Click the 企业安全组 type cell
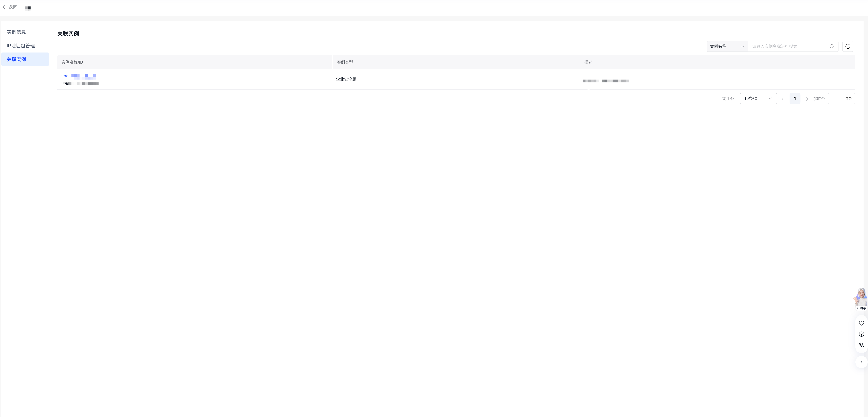The image size is (868, 419). pos(346,79)
